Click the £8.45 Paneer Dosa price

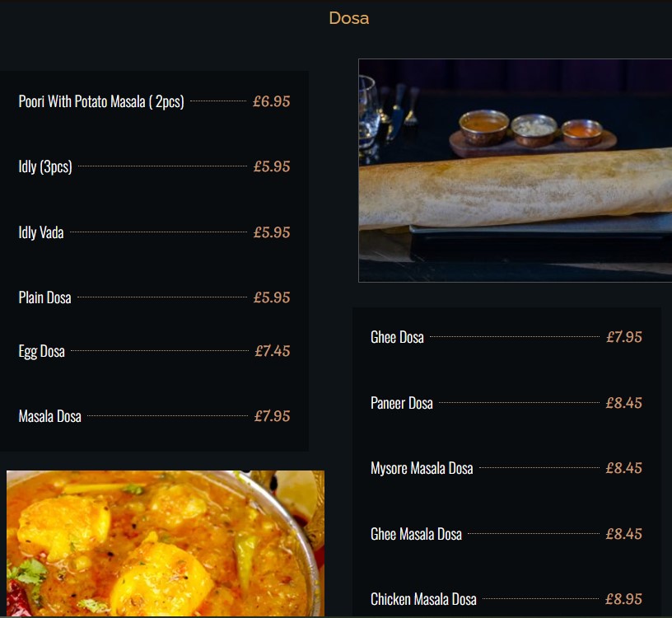(623, 403)
